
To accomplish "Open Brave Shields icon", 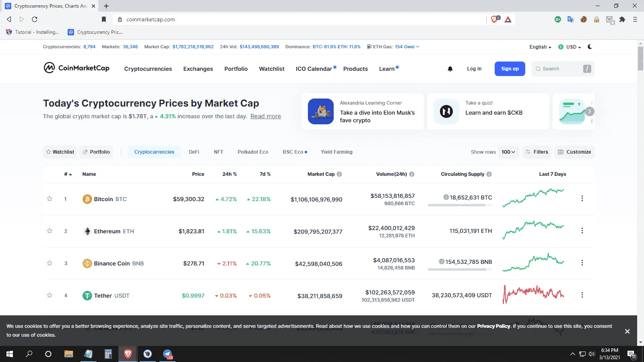I will [x=495, y=19].
